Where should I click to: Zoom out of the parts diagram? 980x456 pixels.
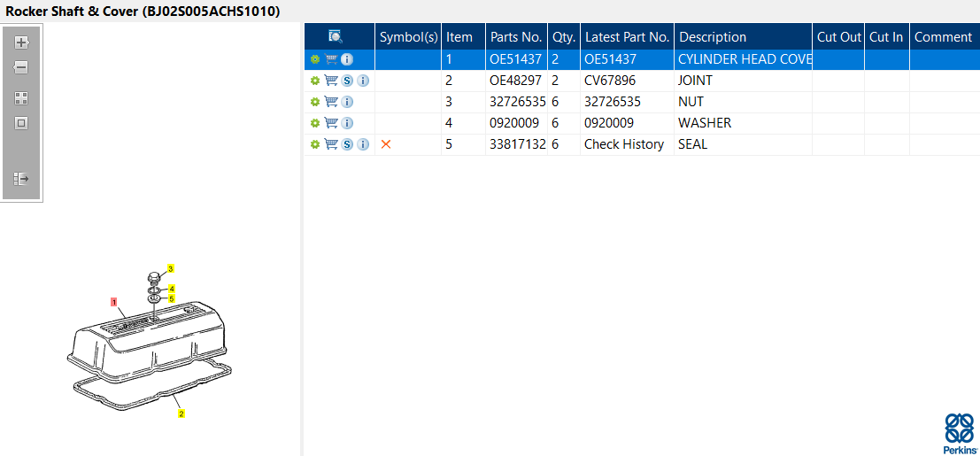click(x=21, y=67)
